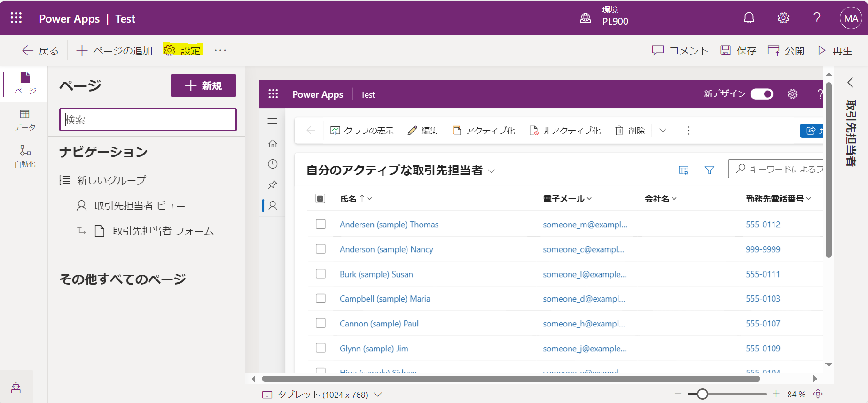This screenshot has width=868, height=403.
Task: Open the device size タブレット dropdown
Action: point(322,395)
